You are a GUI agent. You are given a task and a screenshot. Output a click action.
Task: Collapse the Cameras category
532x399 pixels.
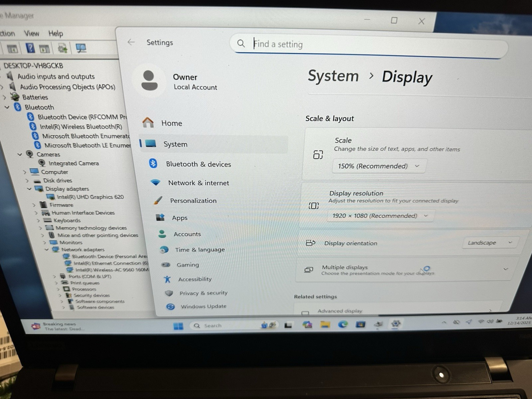tap(20, 154)
